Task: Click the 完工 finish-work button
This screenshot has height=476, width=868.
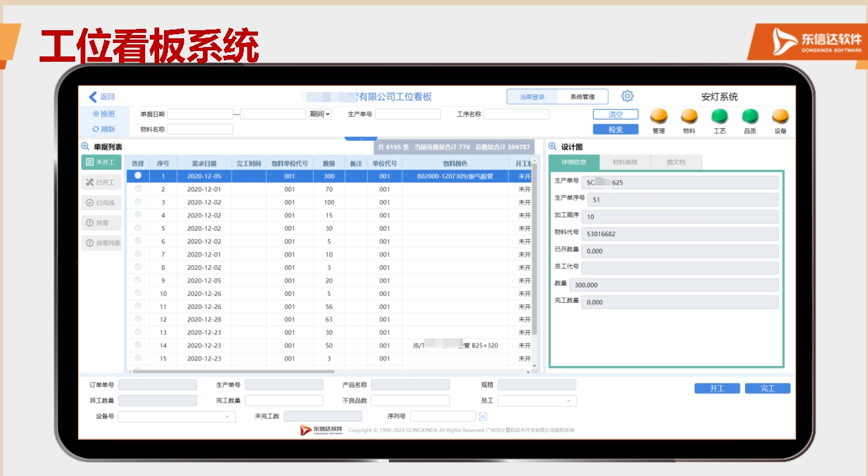Action: 767,387
